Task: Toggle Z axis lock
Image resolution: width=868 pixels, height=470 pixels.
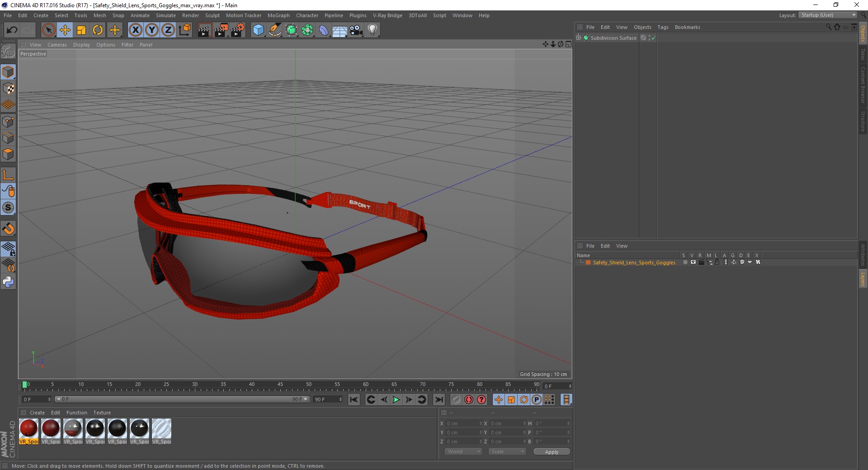Action: tap(168, 30)
